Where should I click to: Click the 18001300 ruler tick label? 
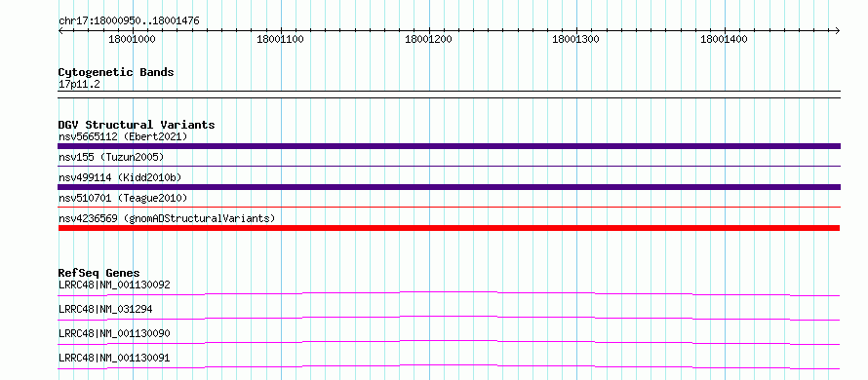tap(575, 39)
